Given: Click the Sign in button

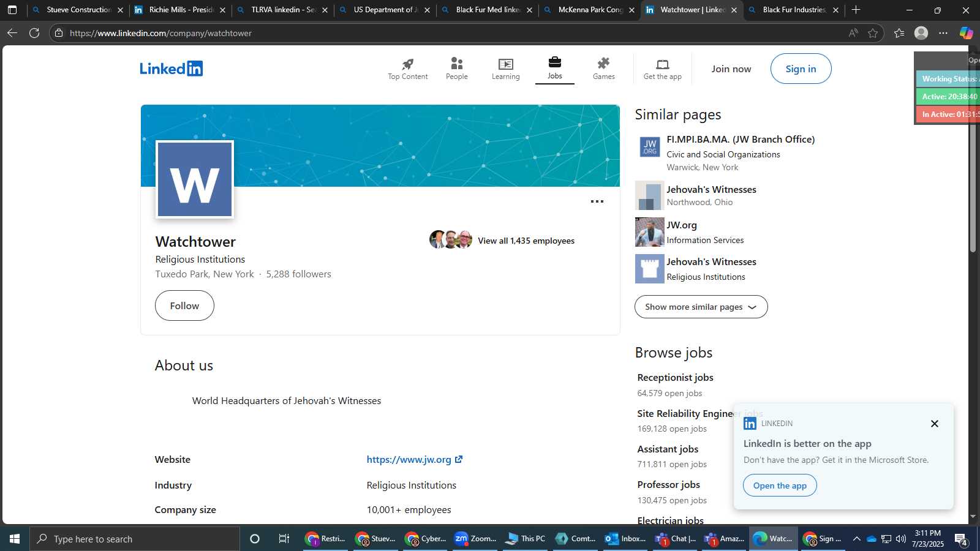Looking at the screenshot, I should click(801, 69).
